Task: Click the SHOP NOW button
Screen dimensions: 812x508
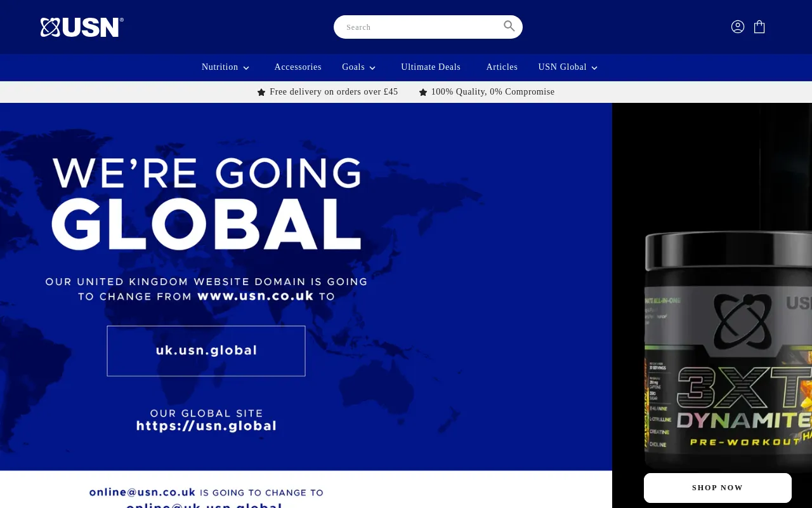Action: (x=717, y=488)
